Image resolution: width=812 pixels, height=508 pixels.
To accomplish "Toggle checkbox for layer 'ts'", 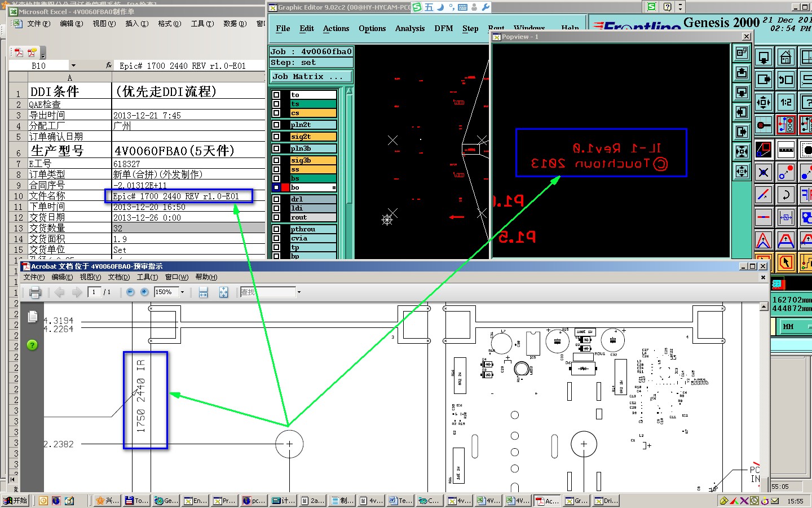I will click(276, 104).
